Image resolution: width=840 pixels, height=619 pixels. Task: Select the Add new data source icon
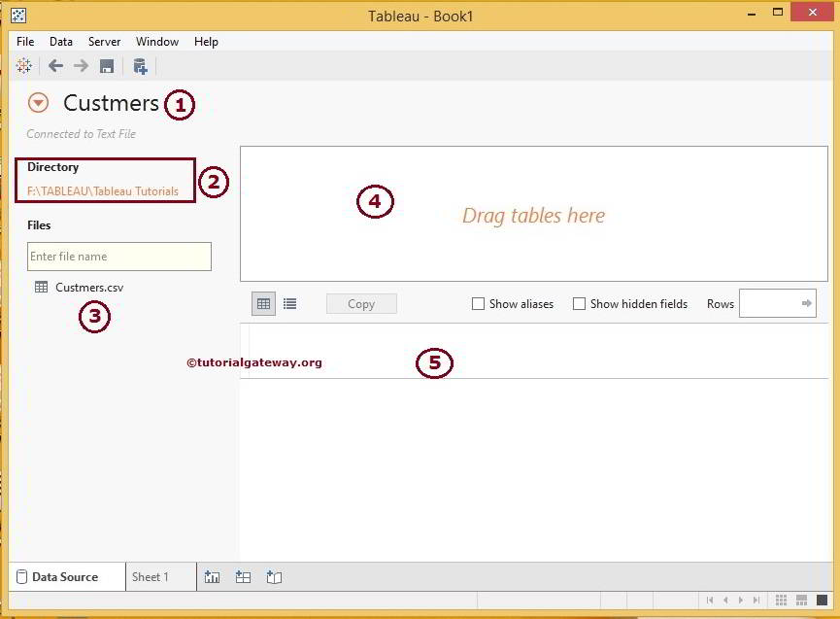(140, 66)
